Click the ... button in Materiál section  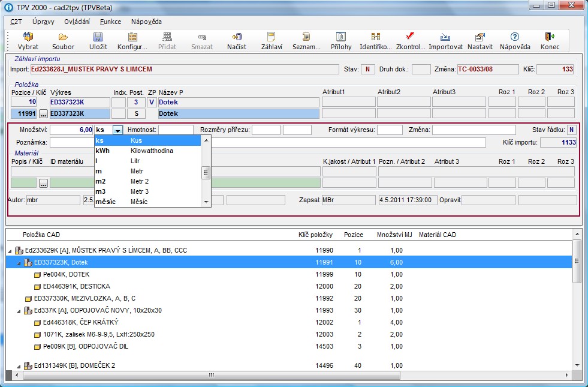pos(44,183)
